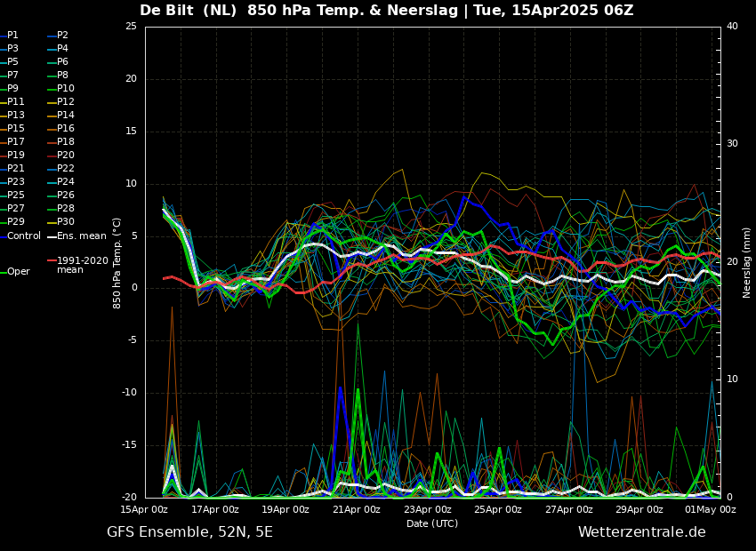The image size is (756, 551).
Task: Click the P14 legend label
Action: [66, 116]
